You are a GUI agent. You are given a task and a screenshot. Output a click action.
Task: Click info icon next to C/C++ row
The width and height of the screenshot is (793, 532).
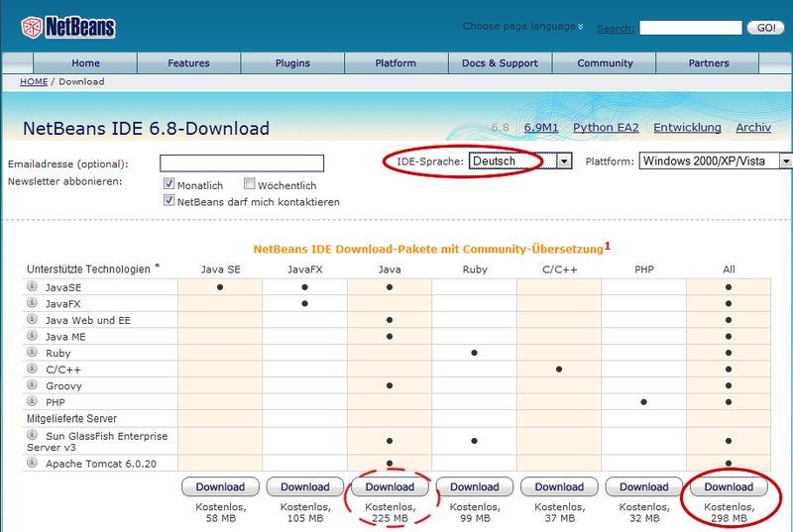pos(32,369)
